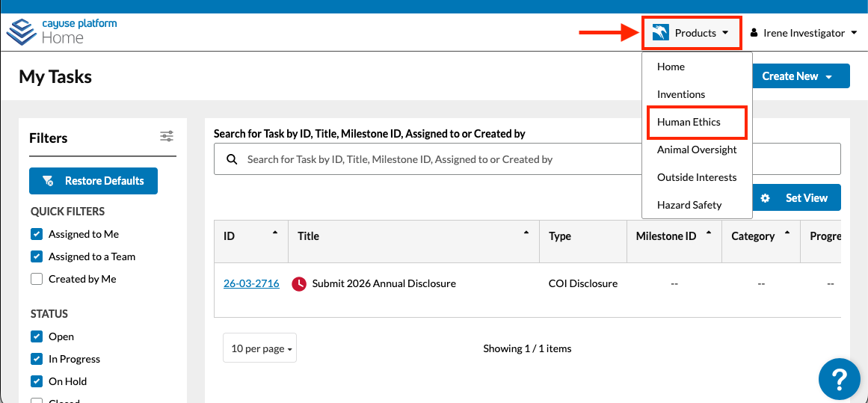Uncheck On Hold status filter
Screen dimensions: 868x403
click(x=37, y=381)
